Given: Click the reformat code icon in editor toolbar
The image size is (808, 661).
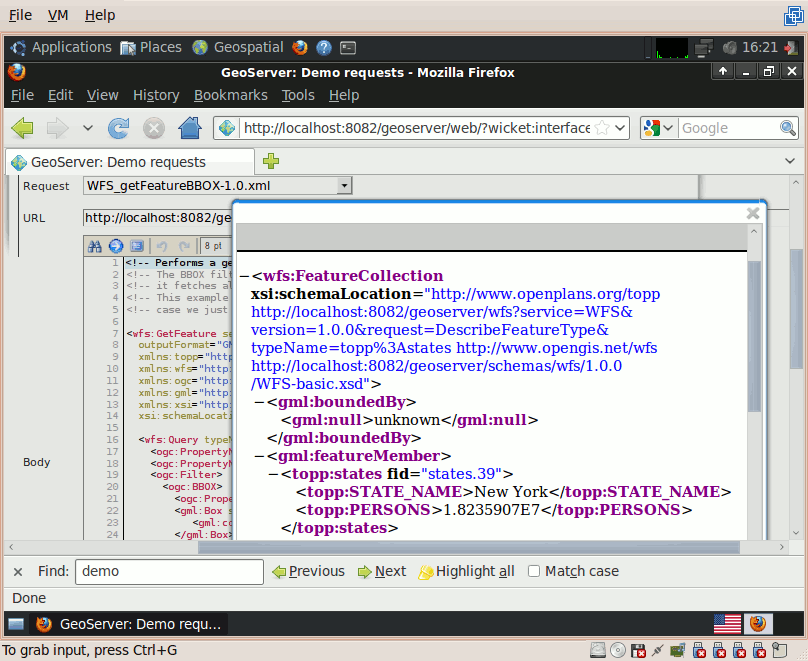Looking at the screenshot, I should [137, 246].
